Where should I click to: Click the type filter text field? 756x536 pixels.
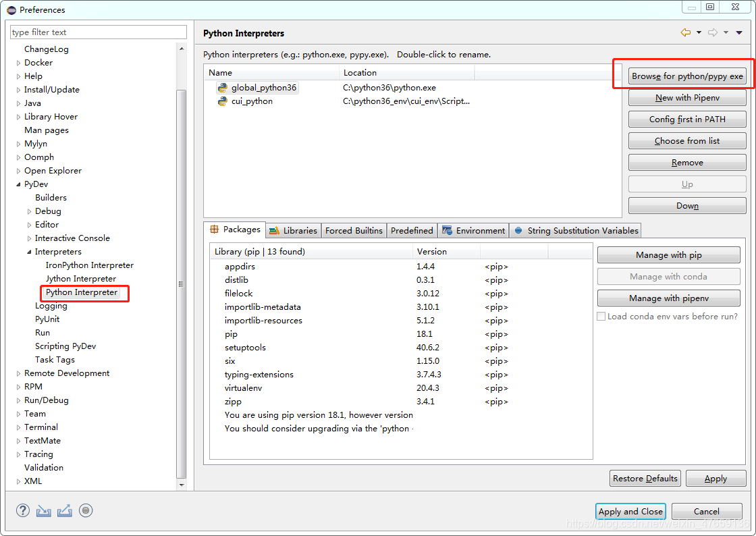[98, 32]
